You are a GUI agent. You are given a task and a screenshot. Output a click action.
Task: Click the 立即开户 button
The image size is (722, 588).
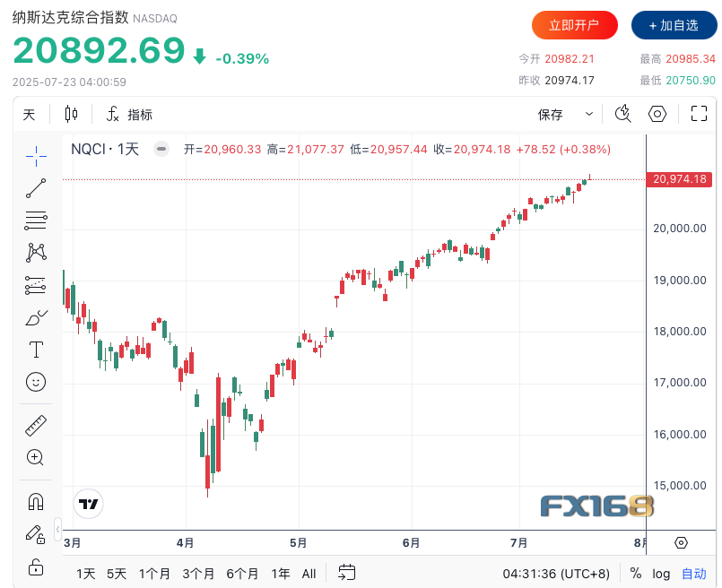574,26
